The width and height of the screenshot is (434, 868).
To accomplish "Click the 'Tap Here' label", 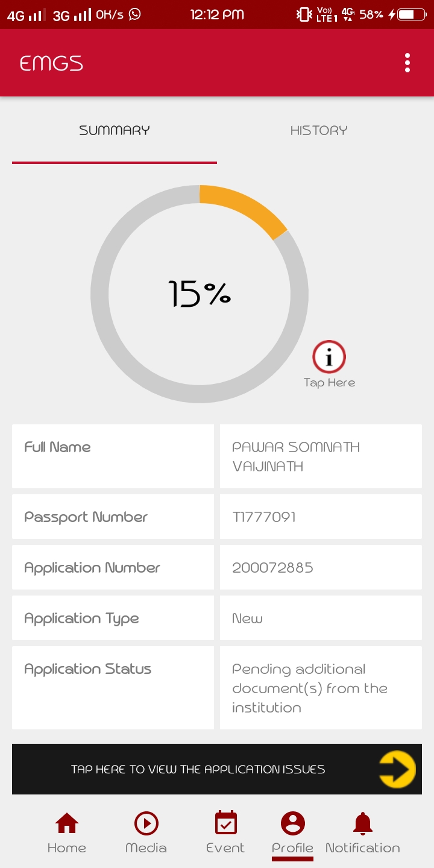I will 329,383.
